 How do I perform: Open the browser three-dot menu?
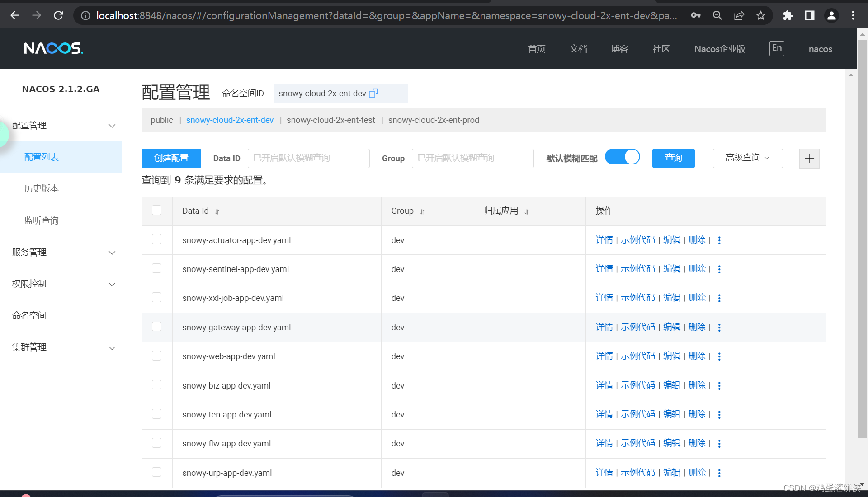click(x=853, y=15)
